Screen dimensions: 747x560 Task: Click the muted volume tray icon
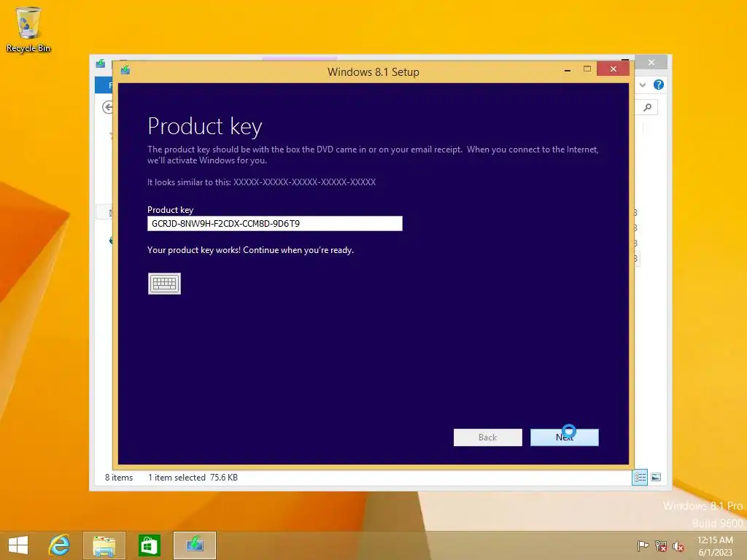point(678,545)
